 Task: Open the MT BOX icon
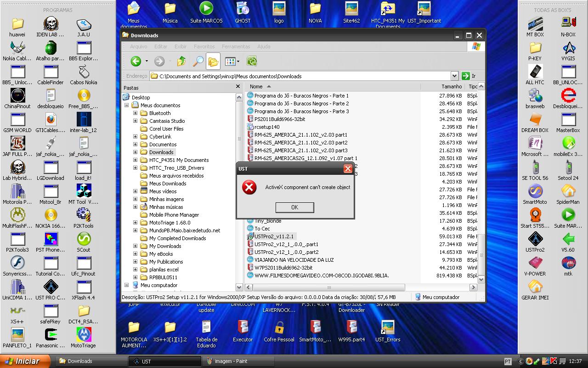pyautogui.click(x=535, y=27)
